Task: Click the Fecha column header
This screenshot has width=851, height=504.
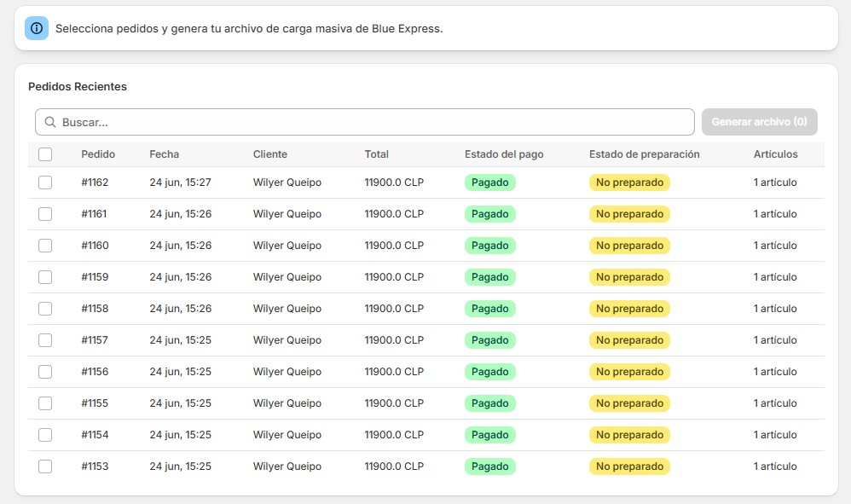Action: [x=164, y=154]
